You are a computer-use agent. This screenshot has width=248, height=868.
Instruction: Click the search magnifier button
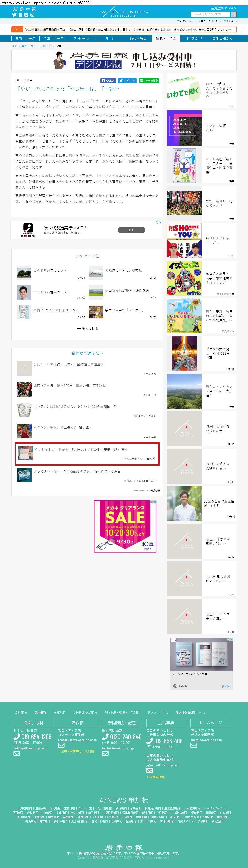click(x=234, y=14)
